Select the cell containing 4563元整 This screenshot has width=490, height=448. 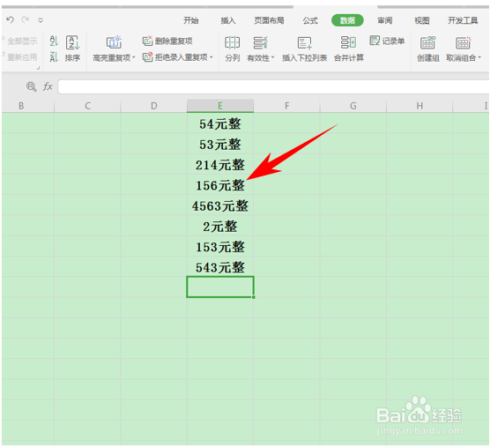click(220, 205)
